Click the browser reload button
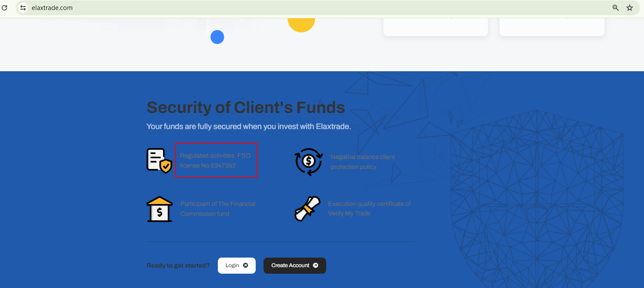644x288 pixels. [x=5, y=8]
